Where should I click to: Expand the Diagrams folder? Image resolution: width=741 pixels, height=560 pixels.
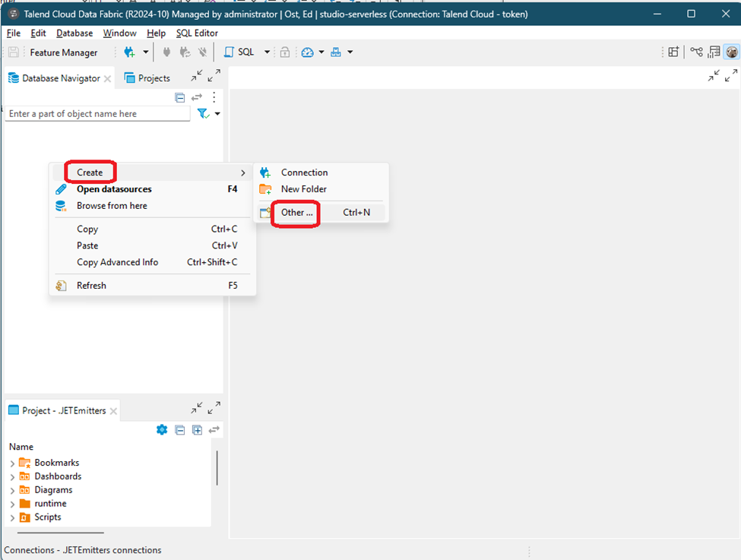tap(12, 491)
